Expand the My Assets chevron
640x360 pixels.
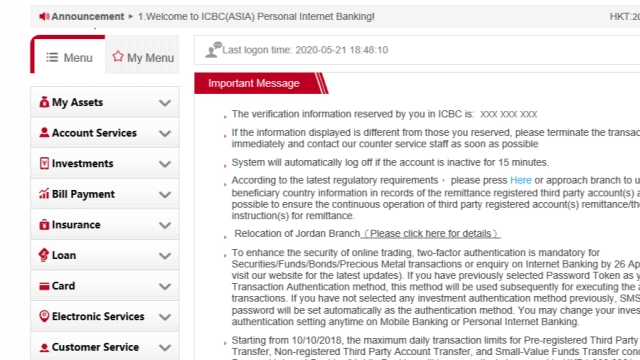click(x=165, y=102)
